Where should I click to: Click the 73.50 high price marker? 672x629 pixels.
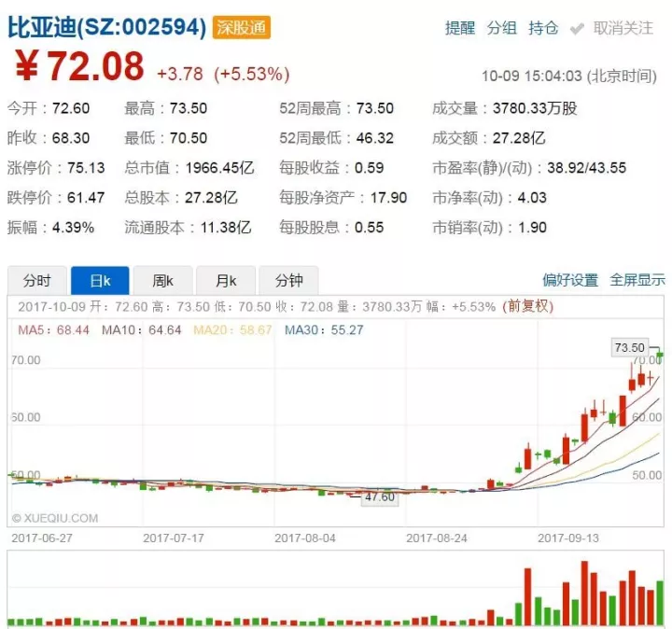coord(630,347)
